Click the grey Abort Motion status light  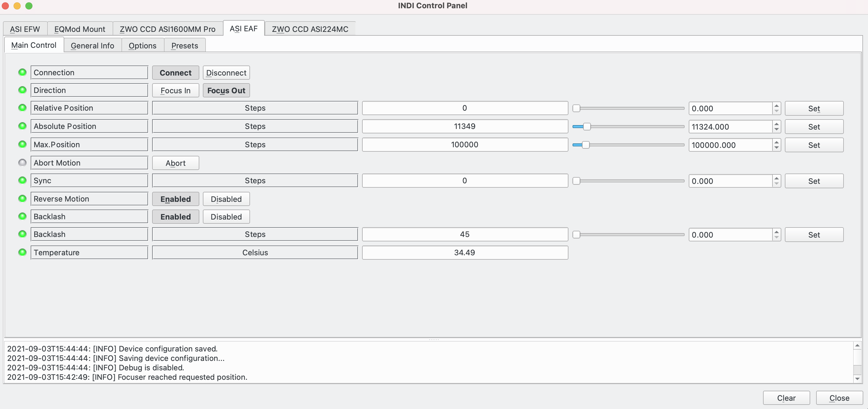click(x=22, y=163)
